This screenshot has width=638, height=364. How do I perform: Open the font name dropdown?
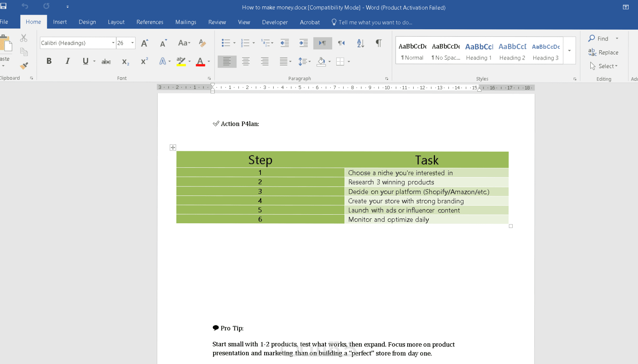[x=113, y=43]
